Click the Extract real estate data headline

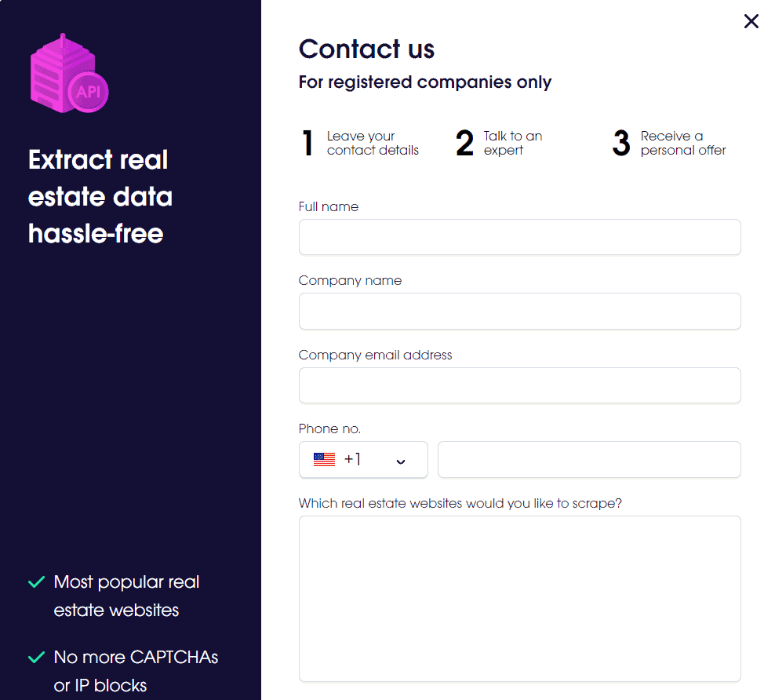click(100, 197)
